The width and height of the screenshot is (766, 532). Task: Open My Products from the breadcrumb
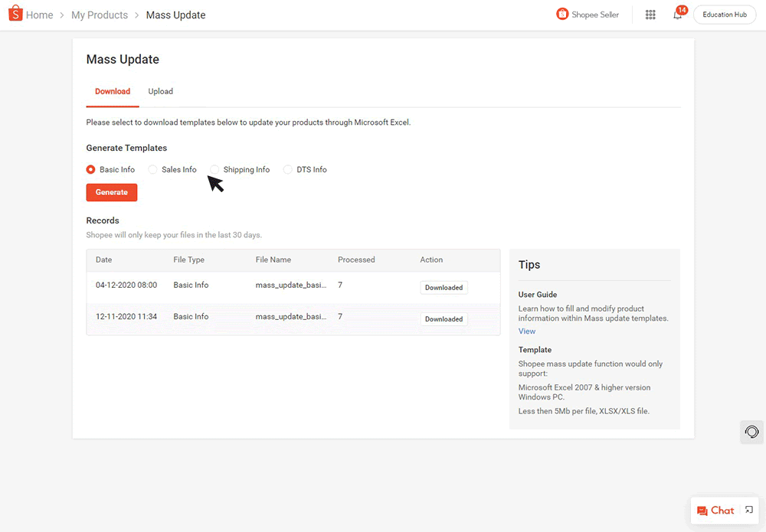point(99,15)
